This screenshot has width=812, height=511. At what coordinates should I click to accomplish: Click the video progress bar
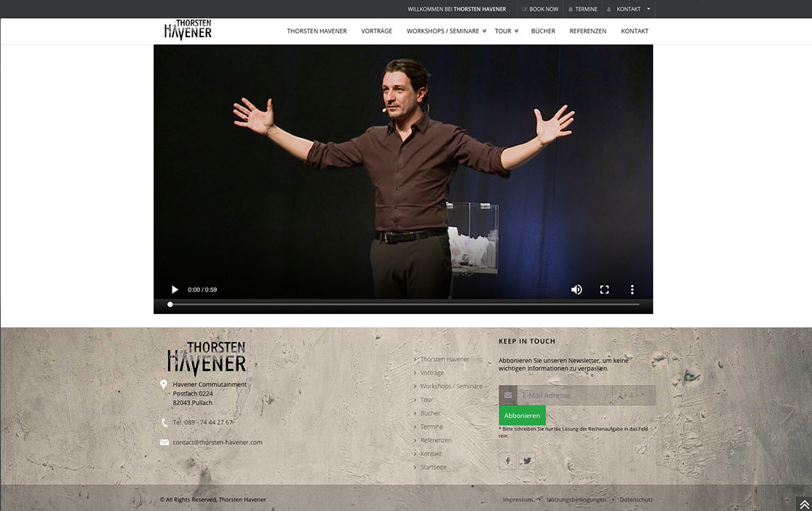click(404, 304)
